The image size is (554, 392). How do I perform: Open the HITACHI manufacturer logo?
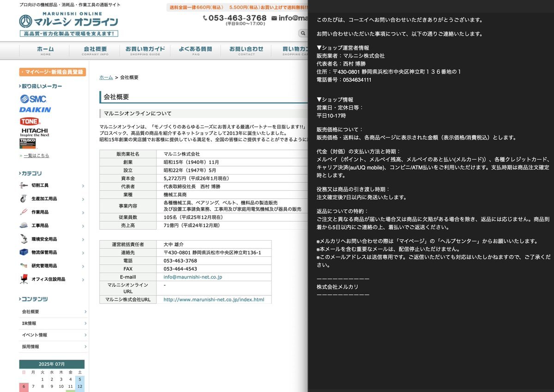pos(34,133)
